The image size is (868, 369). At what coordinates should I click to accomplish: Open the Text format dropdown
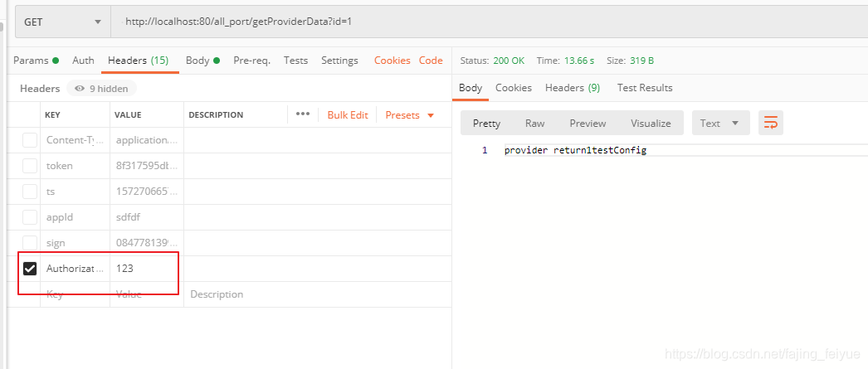[x=721, y=123]
